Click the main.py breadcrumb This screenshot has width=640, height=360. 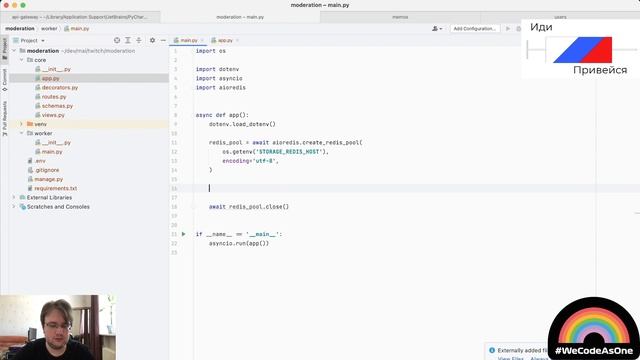click(x=76, y=29)
